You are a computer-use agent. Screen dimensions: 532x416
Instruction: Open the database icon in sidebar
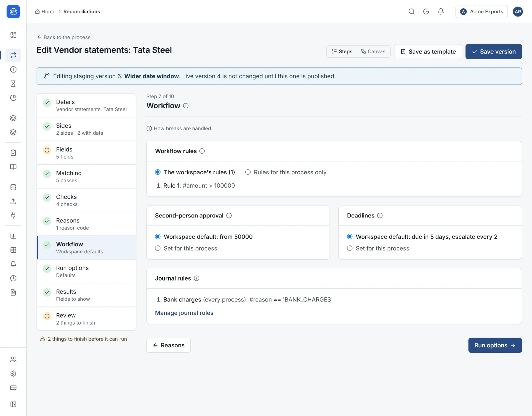coord(13,187)
